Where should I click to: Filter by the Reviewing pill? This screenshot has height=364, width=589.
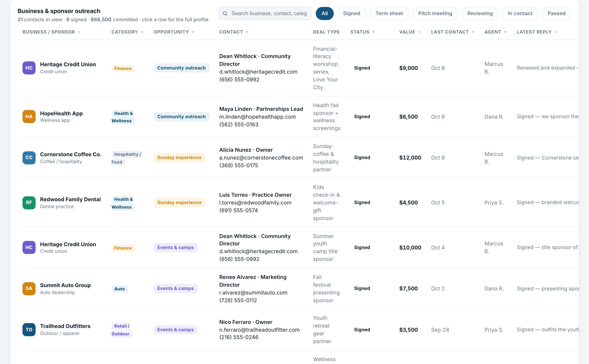coord(480,13)
